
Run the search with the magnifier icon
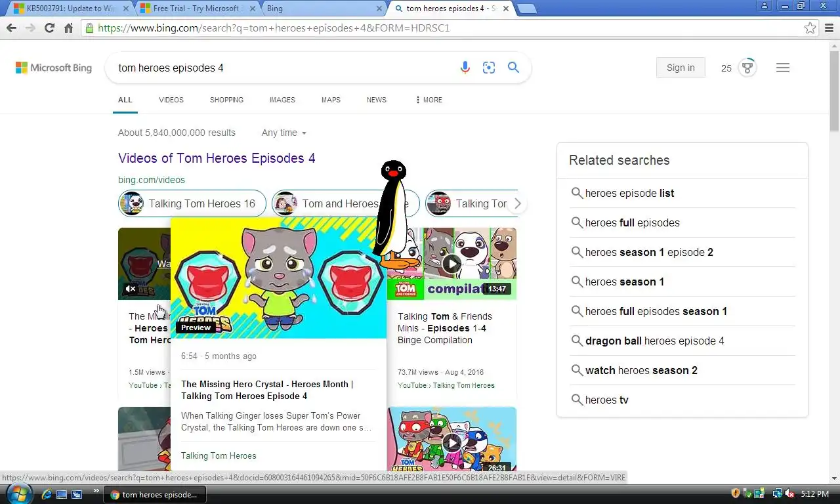tap(513, 68)
